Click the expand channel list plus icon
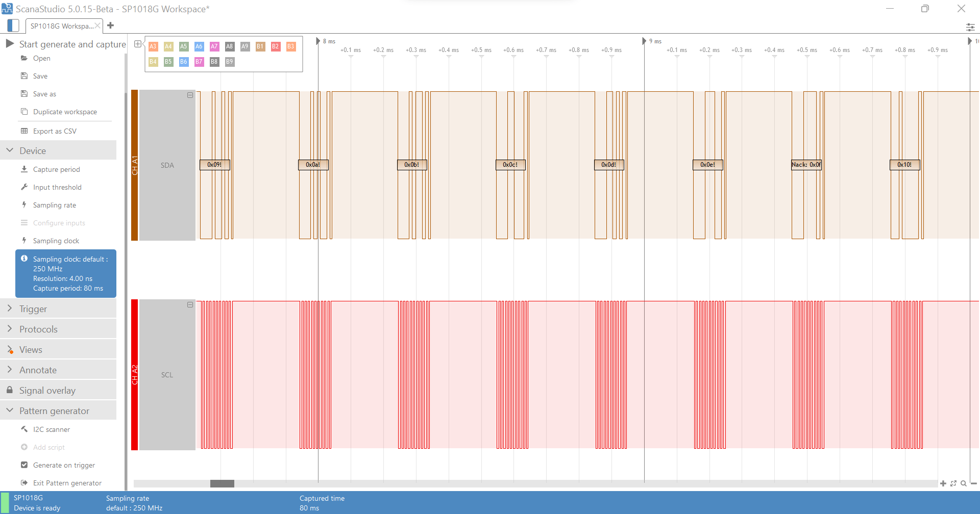This screenshot has height=514, width=980. (x=137, y=44)
